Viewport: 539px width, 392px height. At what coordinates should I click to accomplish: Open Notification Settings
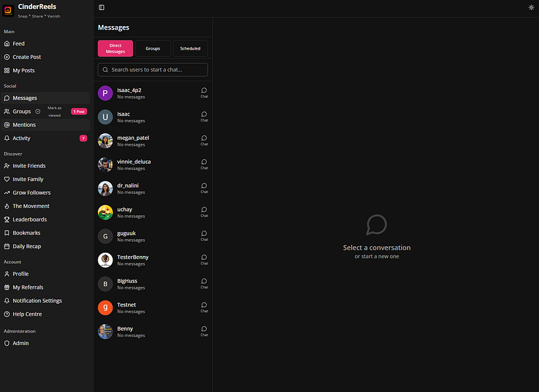[x=45, y=301]
